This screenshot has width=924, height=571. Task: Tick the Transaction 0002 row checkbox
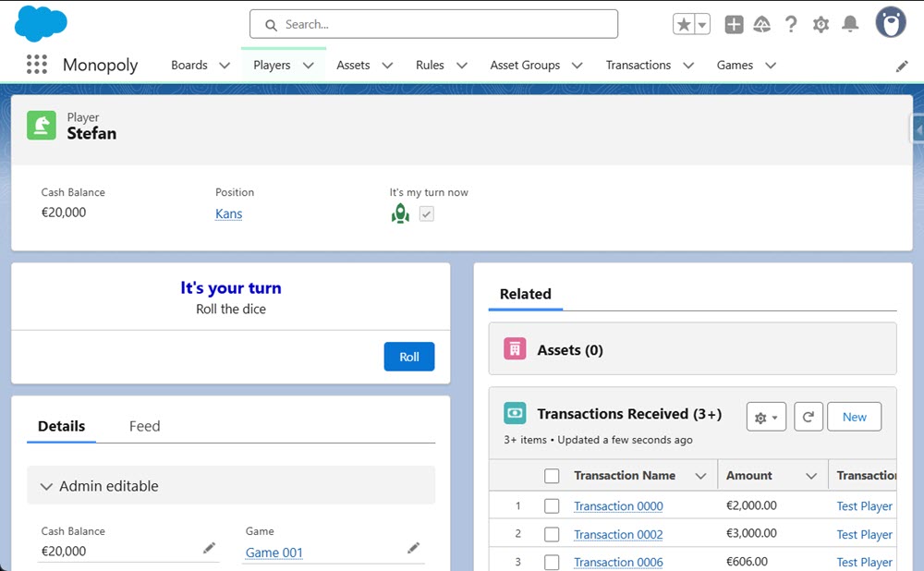pyautogui.click(x=552, y=534)
